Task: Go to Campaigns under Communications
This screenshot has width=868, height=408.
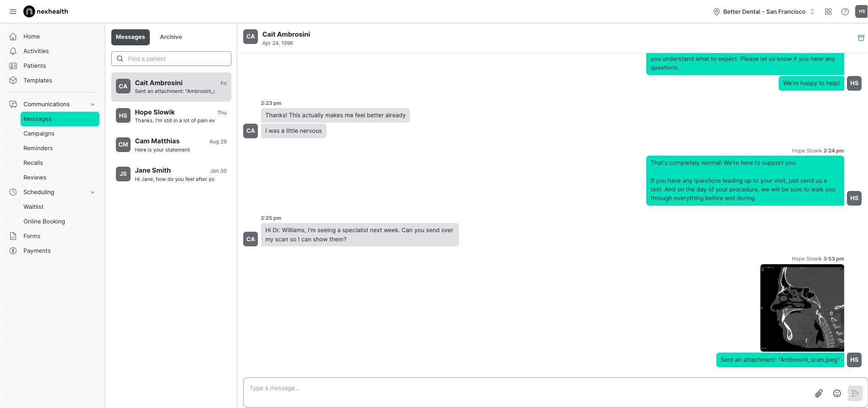Action: 39,133
